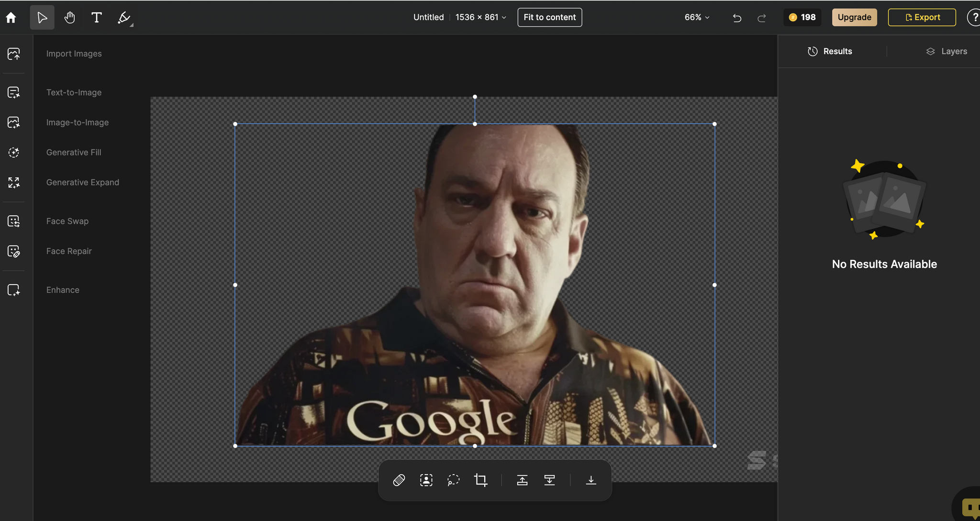Click the download image icon
The height and width of the screenshot is (521, 980).
[591, 480]
